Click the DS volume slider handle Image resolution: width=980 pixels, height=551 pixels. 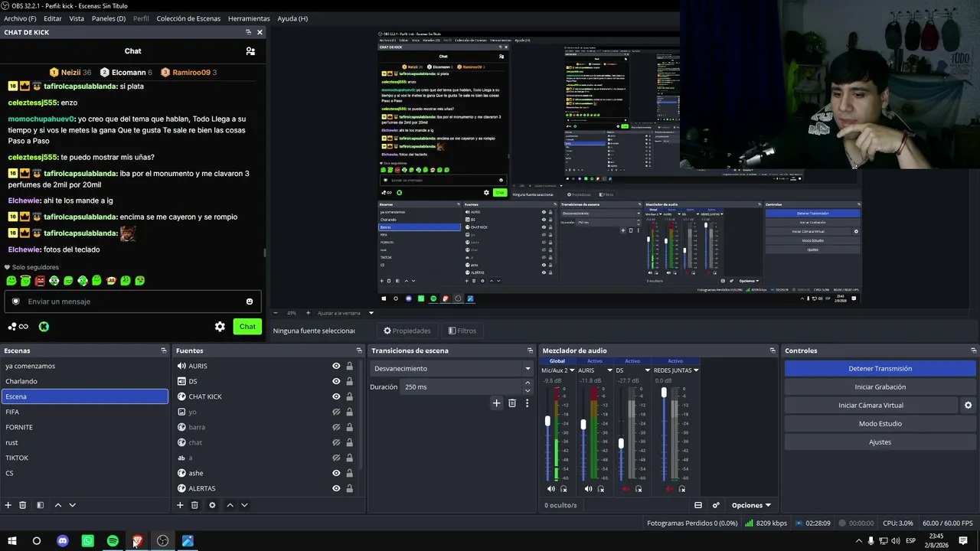[x=621, y=443]
